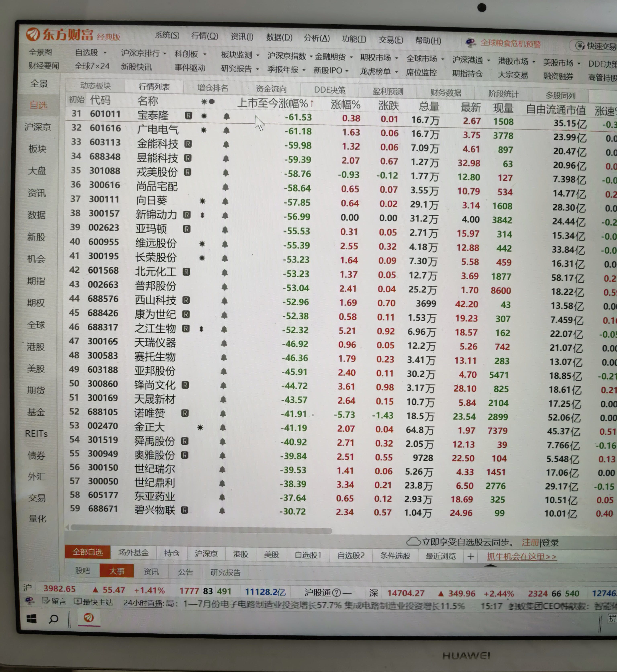Add a watchlist tab with the plus button
617x672 pixels.
[470, 556]
